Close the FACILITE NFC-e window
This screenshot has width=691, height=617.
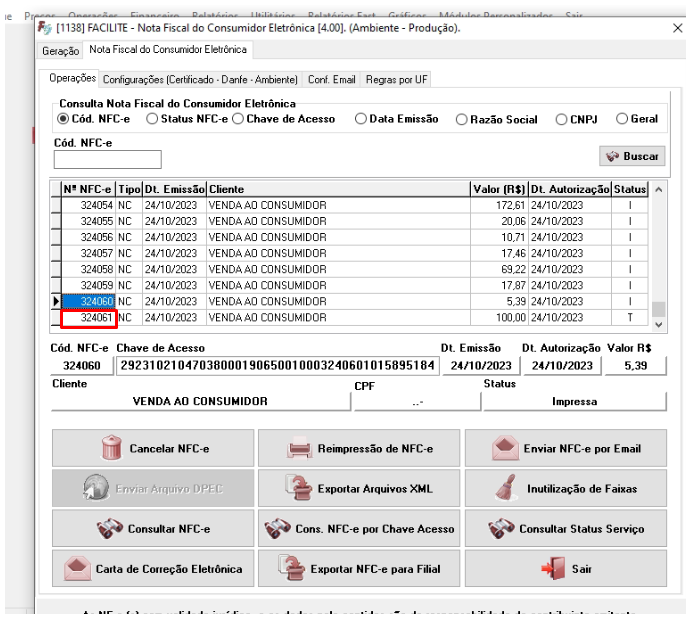point(677,28)
